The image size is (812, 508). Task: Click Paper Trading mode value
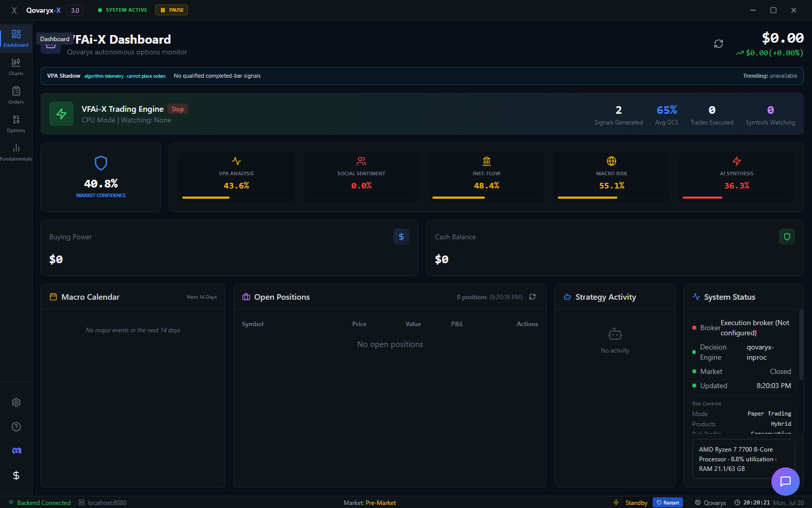[769, 414]
